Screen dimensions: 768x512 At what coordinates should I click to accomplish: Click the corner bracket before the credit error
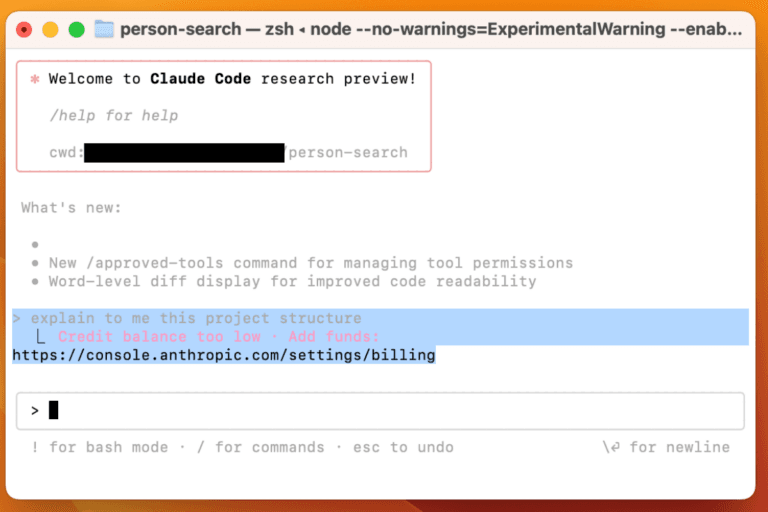(x=41, y=337)
